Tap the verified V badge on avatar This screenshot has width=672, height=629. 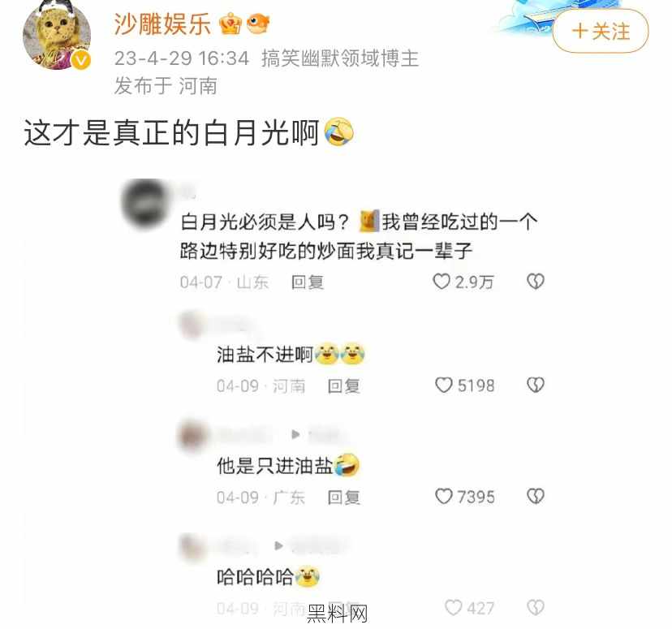pos(80,59)
